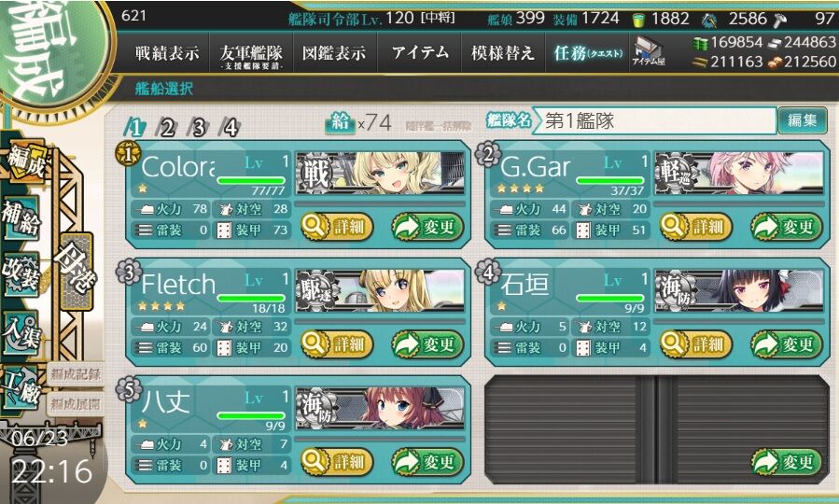Select fleet 4 tab
Screen dimensions: 839x504
click(231, 127)
